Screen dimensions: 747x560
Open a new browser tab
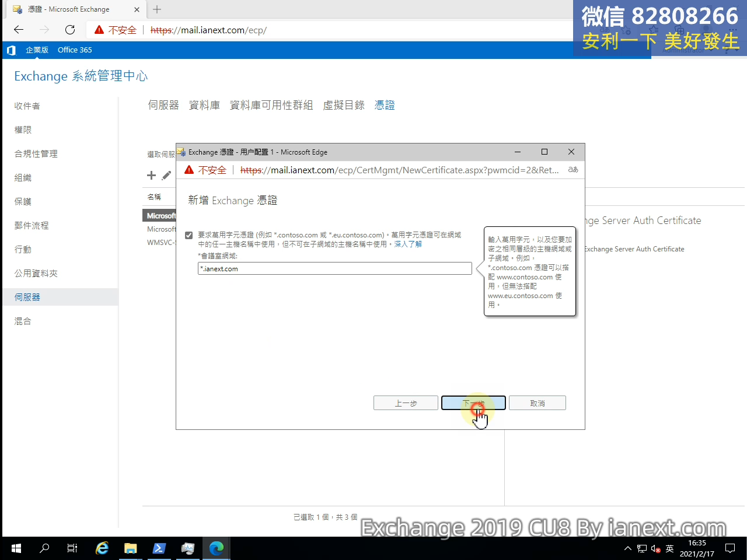pos(157,9)
